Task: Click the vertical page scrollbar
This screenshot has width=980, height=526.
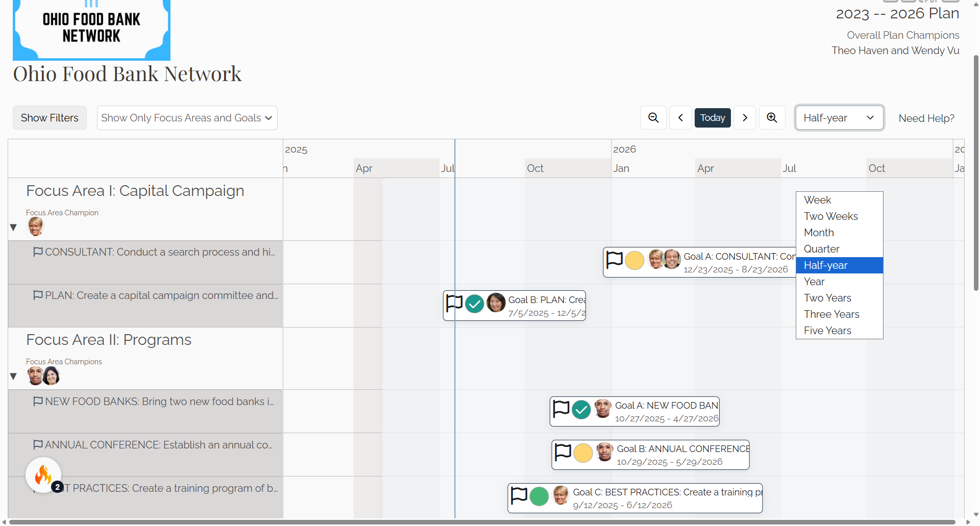Action: [976, 172]
